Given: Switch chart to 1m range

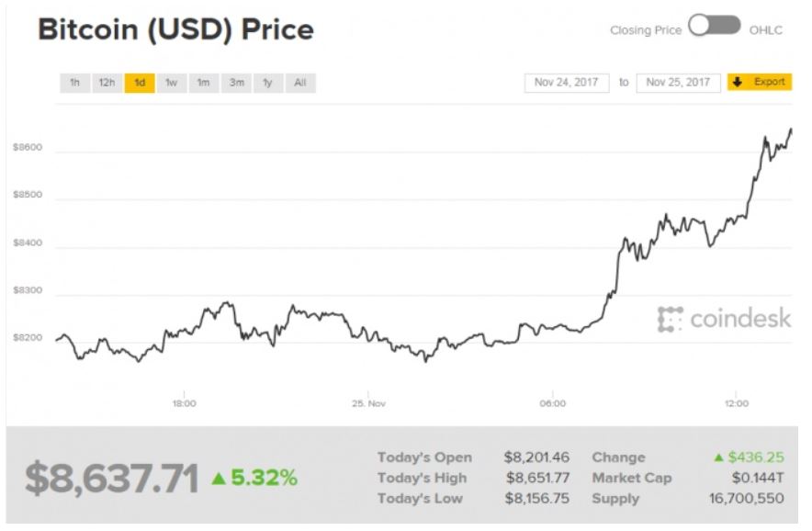Looking at the screenshot, I should (203, 83).
